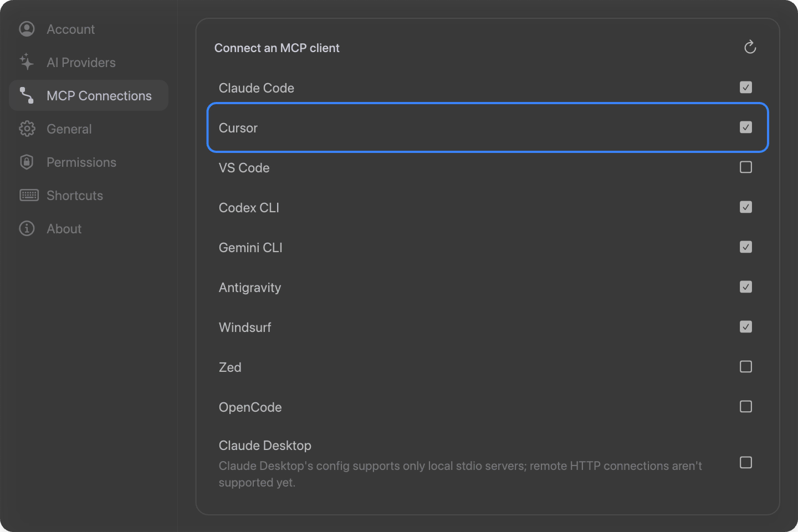Open the Shortcuts section
This screenshot has height=532, width=798.
click(x=89, y=195)
